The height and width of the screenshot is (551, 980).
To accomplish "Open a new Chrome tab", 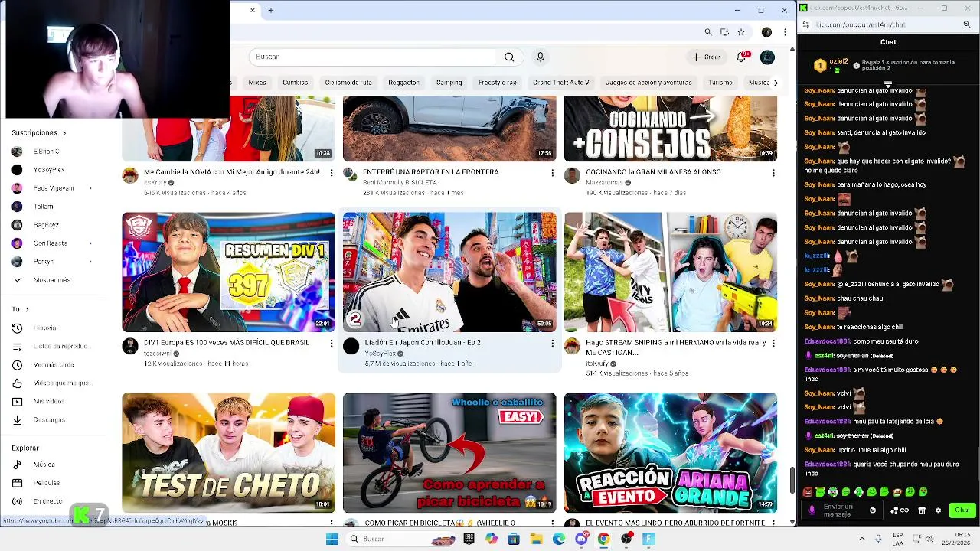I will pos(270,10).
